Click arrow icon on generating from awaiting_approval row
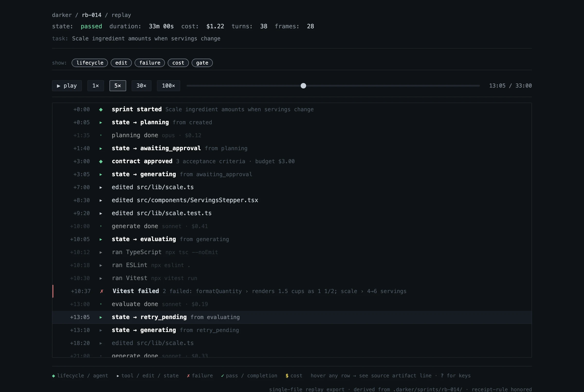584x392 pixels. pos(101,174)
